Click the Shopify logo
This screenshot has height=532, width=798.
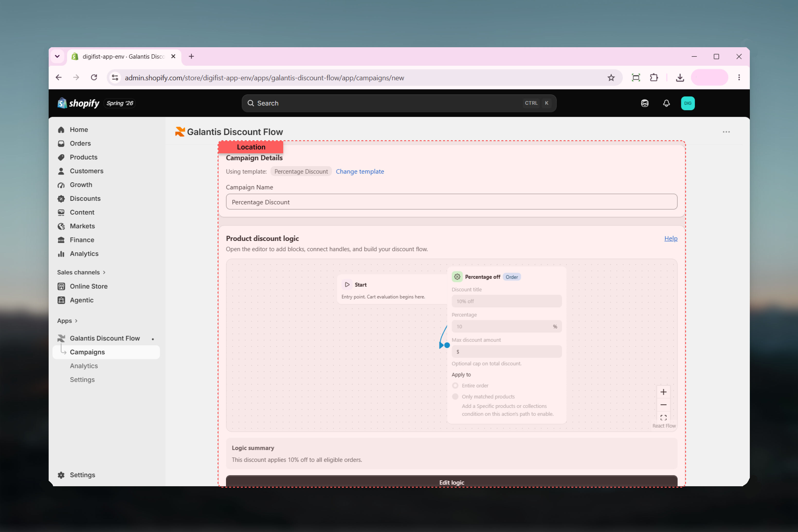(x=78, y=103)
